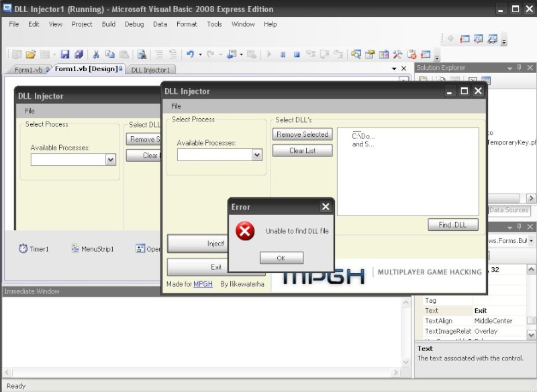Expand Available Processes dropdown in running DLL Injector

tap(257, 155)
